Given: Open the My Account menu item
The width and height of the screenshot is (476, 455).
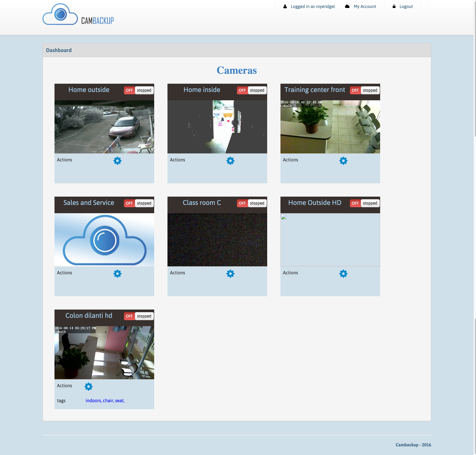Looking at the screenshot, I should coord(365,6).
